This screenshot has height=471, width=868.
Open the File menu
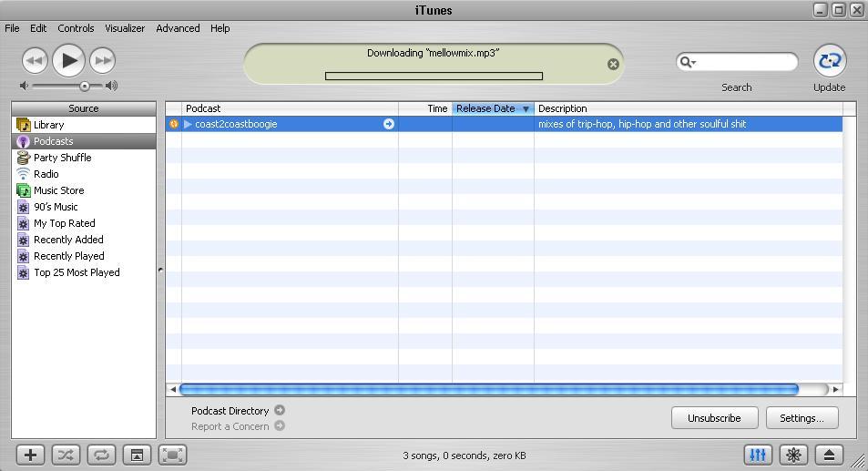12,28
